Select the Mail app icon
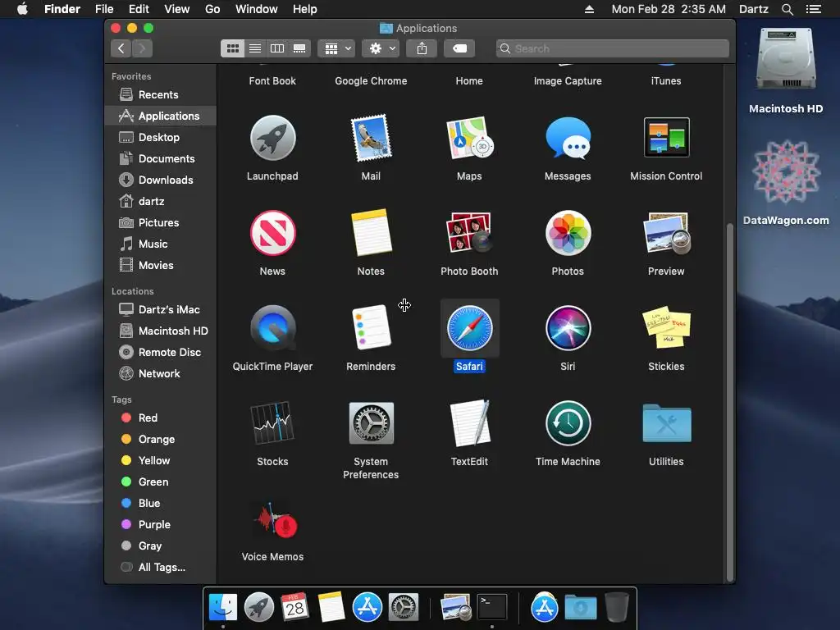Screen dimensions: 840x630 (371, 138)
